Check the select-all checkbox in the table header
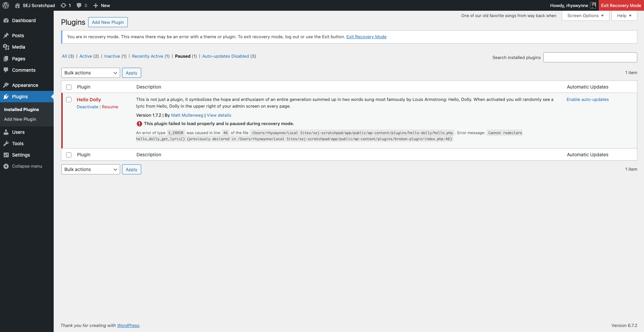Image resolution: width=644 pixels, height=332 pixels. pos(69,87)
